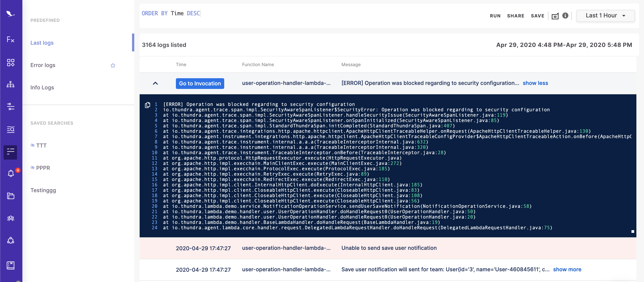Open alerts bell with 6 badge

11,173
